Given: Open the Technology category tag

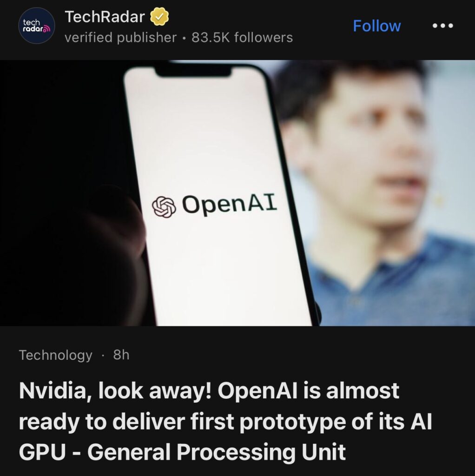Looking at the screenshot, I should tap(56, 355).
